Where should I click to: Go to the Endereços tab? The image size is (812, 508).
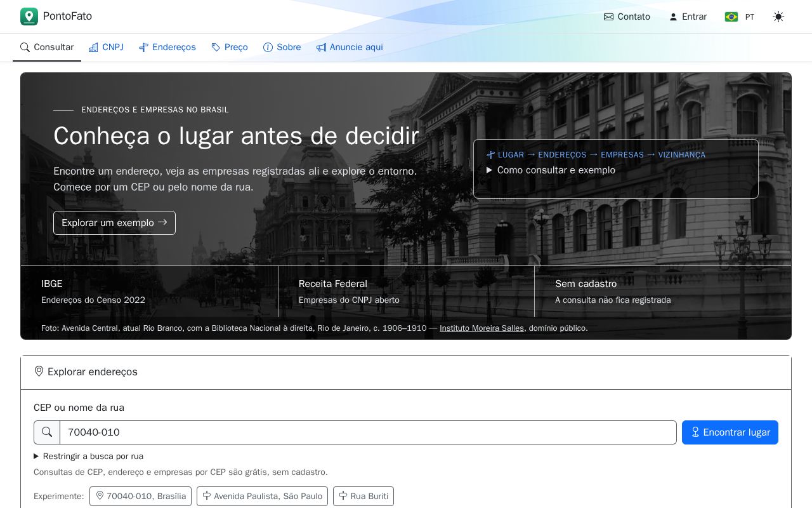pyautogui.click(x=167, y=48)
